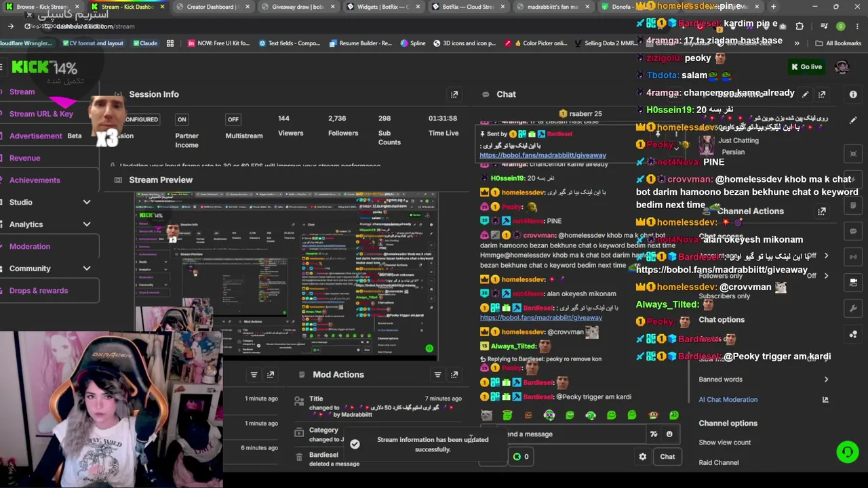Open Stream URL & Key page
The width and height of the screenshot is (868, 488).
click(x=41, y=114)
